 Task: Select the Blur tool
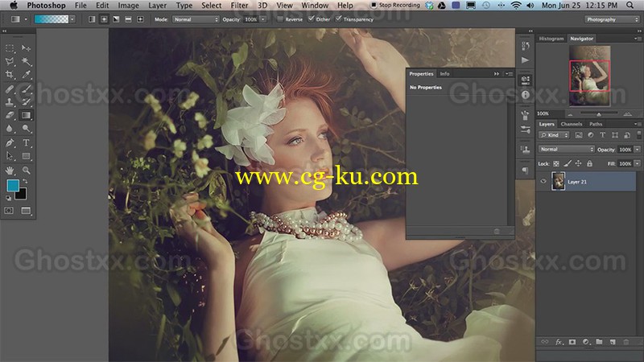click(x=10, y=129)
